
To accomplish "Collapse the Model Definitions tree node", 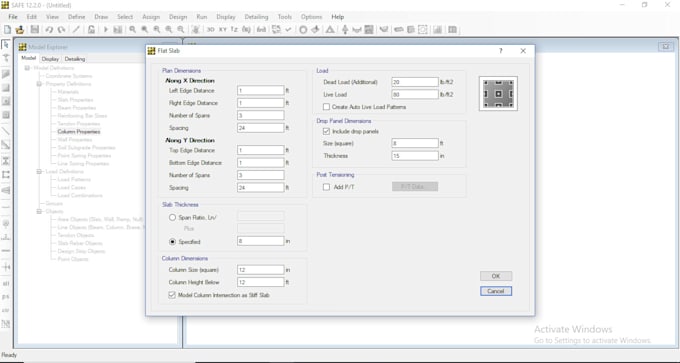I will 27,68.
